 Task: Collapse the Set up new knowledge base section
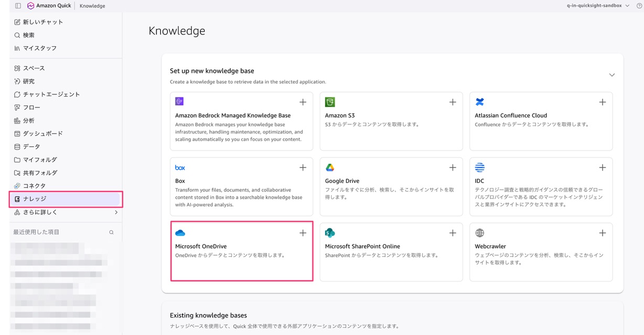point(611,75)
